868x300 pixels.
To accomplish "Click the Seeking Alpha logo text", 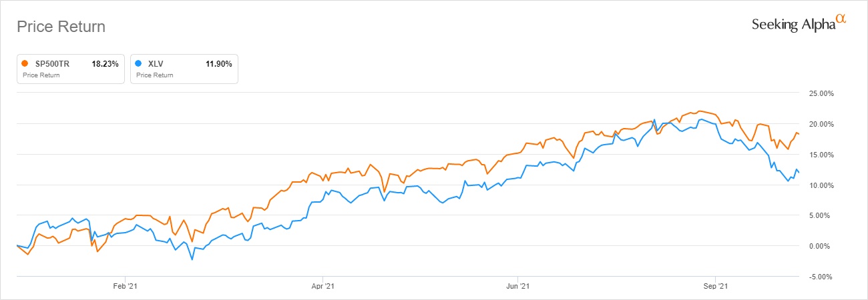I will [793, 25].
